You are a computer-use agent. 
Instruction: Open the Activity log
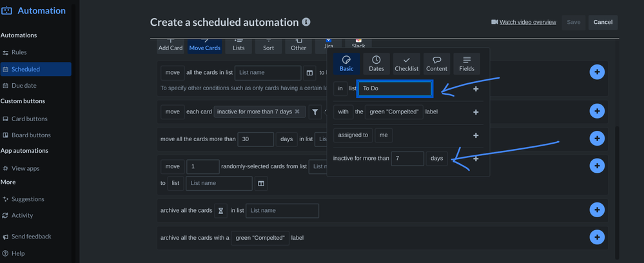pos(22,215)
